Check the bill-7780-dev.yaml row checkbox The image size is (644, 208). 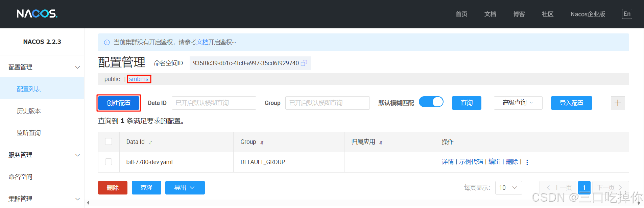pos(109,162)
